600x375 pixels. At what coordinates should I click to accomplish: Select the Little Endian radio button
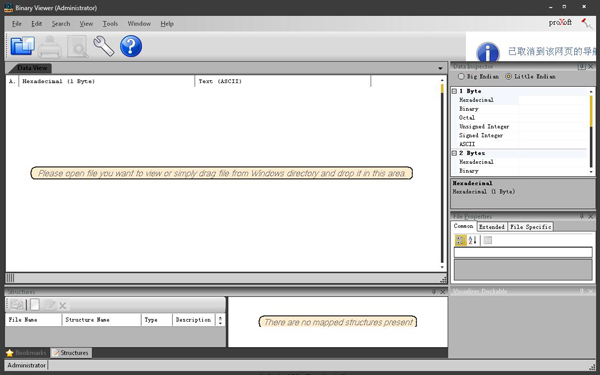click(508, 76)
